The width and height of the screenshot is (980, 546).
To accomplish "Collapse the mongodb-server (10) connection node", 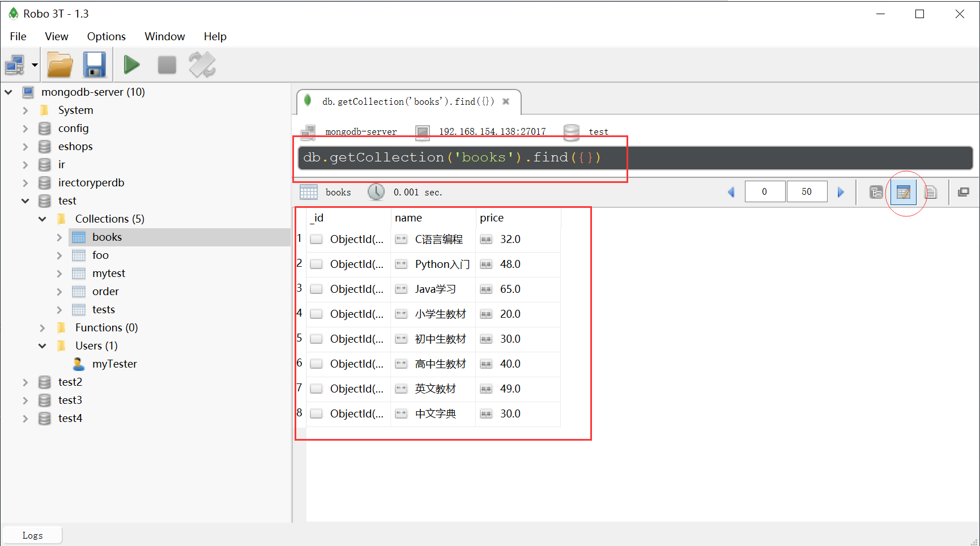I will pyautogui.click(x=8, y=92).
